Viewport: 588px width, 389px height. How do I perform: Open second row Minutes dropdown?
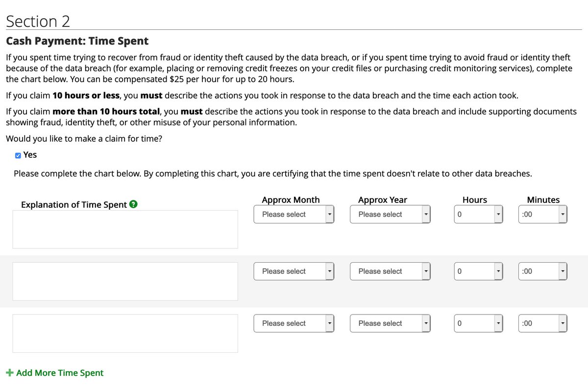(x=542, y=271)
